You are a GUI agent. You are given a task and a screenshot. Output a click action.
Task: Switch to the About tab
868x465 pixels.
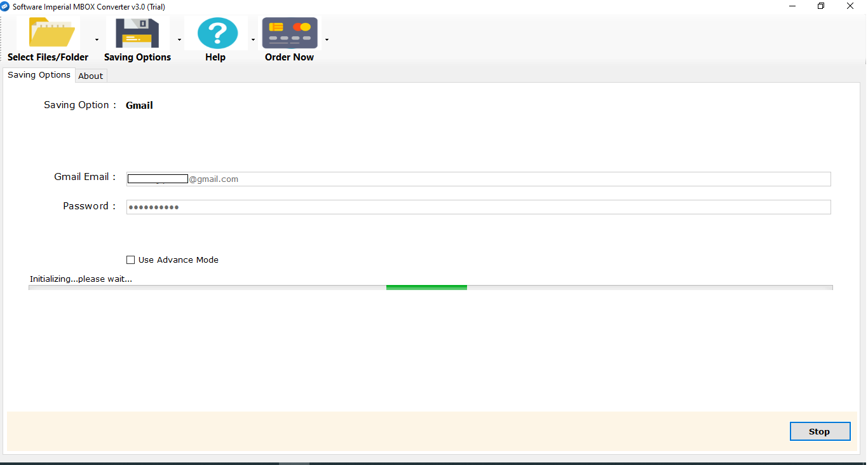(x=91, y=76)
